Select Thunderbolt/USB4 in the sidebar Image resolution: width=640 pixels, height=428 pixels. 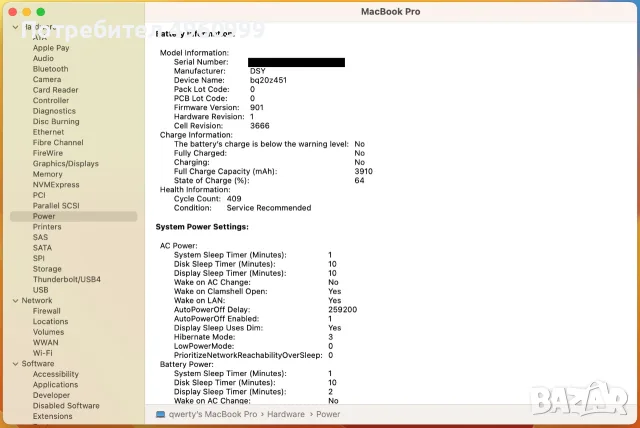pyautogui.click(x=67, y=279)
